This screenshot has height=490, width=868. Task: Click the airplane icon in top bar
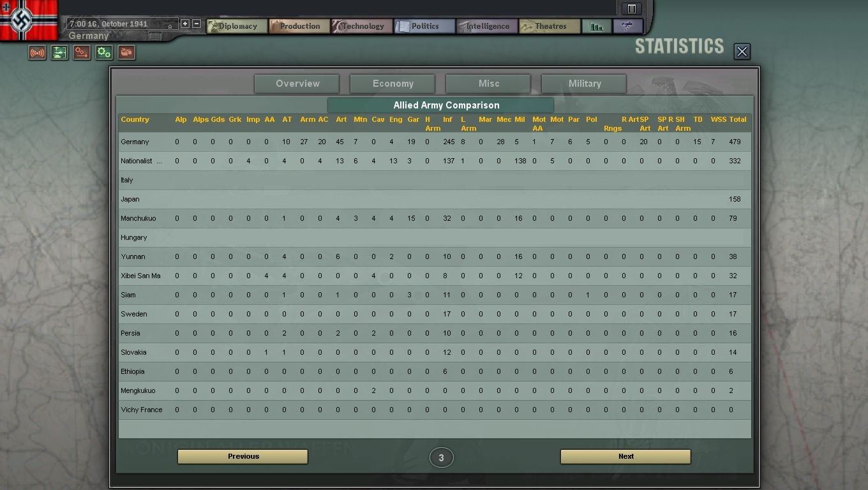click(x=628, y=26)
